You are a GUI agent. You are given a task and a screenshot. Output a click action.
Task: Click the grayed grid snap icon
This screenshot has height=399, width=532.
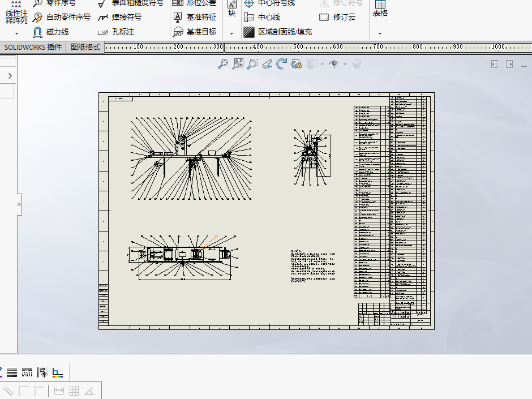tap(74, 391)
